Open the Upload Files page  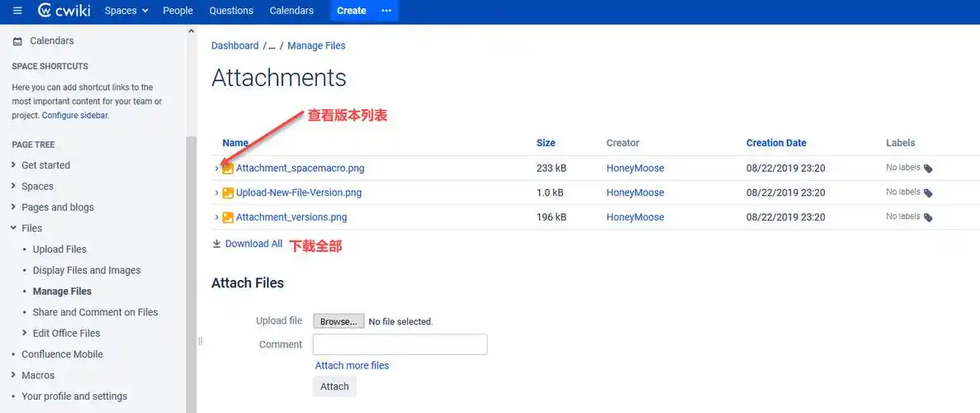(59, 249)
